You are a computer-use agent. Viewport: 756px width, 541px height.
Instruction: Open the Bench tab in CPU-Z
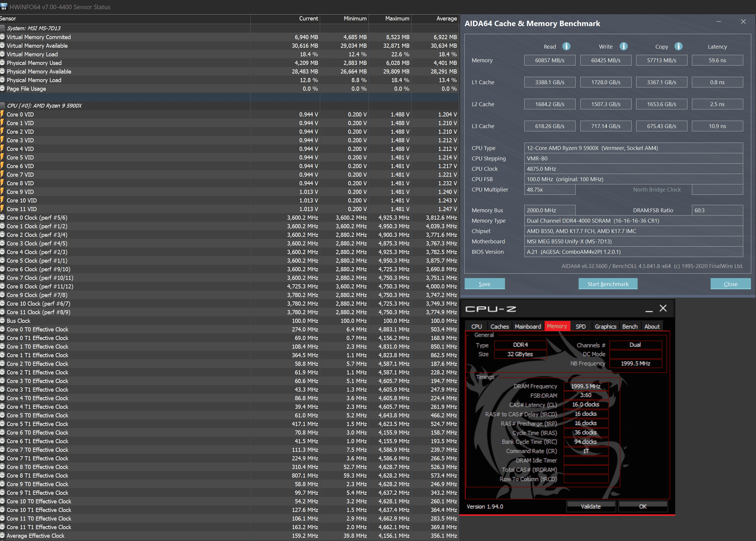[630, 326]
